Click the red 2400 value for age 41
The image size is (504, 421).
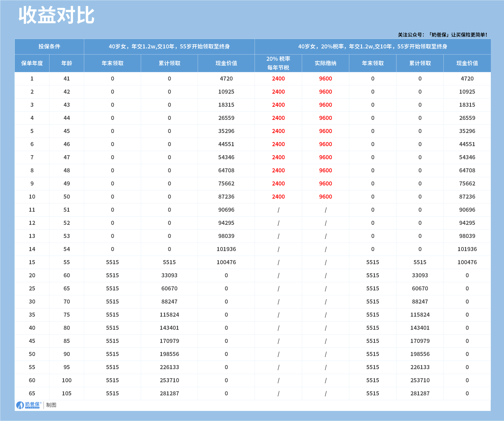click(278, 79)
